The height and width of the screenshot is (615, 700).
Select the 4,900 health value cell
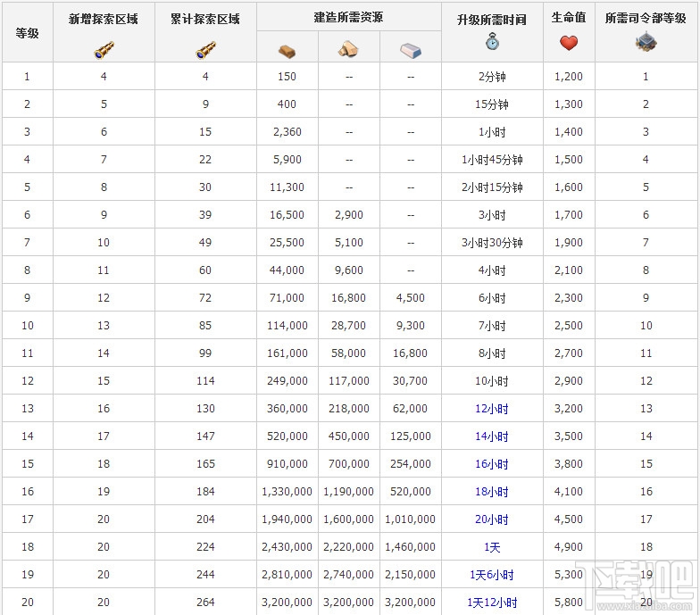tap(569, 546)
